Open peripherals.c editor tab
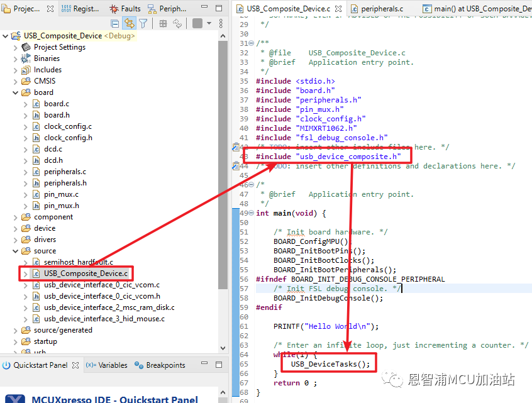 (x=377, y=9)
